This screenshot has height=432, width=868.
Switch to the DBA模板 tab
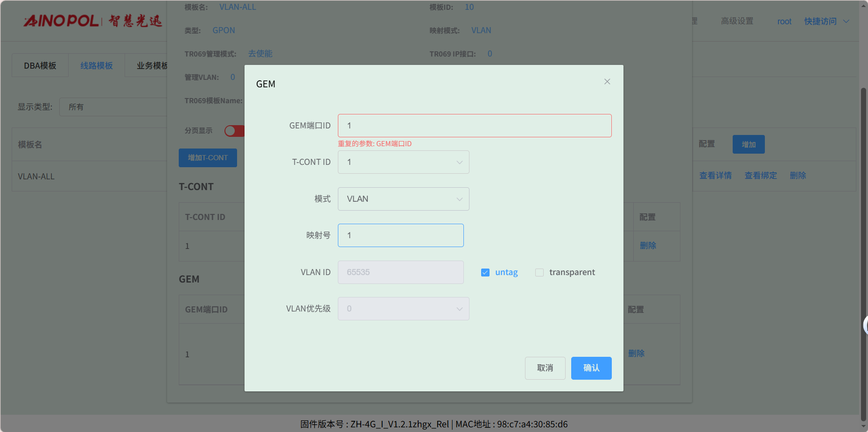[40, 66]
